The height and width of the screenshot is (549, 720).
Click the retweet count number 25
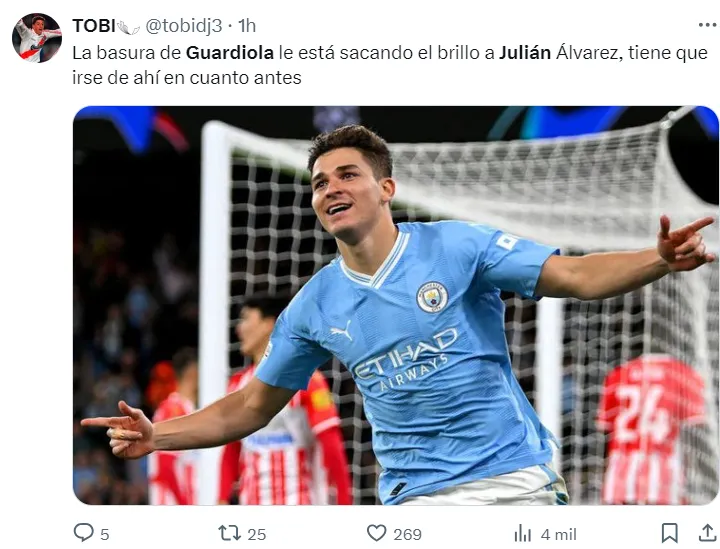[x=257, y=534]
